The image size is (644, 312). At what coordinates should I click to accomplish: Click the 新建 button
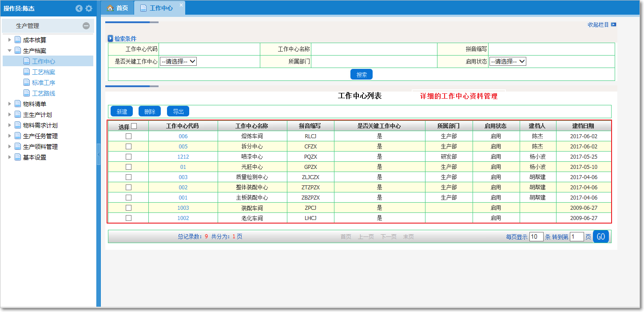(122, 112)
